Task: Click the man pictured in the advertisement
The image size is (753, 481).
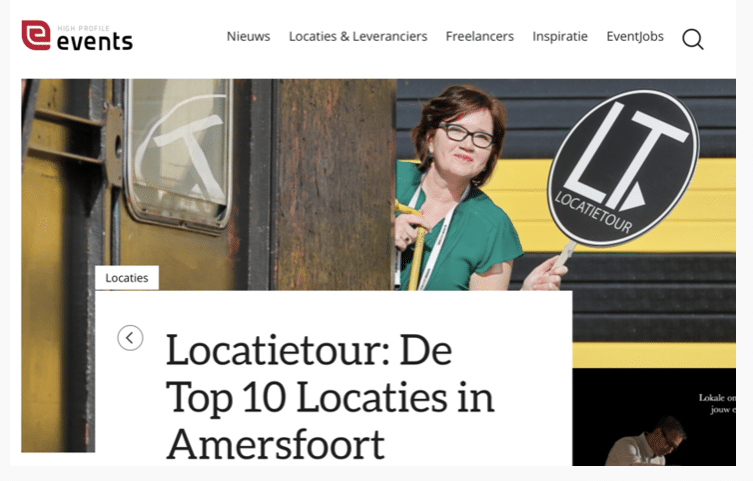Action: click(x=646, y=442)
